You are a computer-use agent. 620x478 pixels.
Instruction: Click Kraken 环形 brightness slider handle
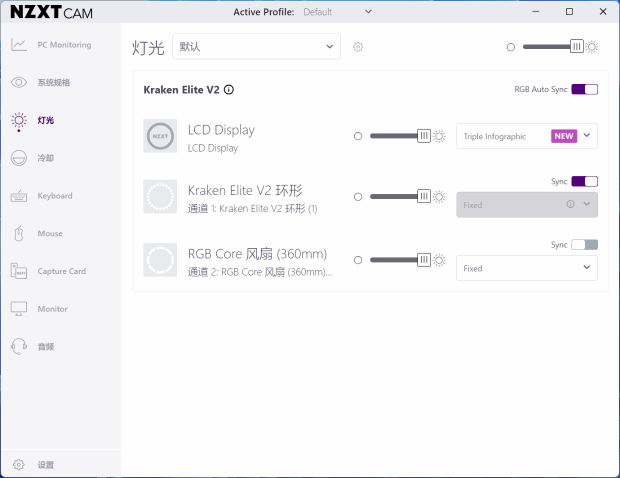coord(424,196)
